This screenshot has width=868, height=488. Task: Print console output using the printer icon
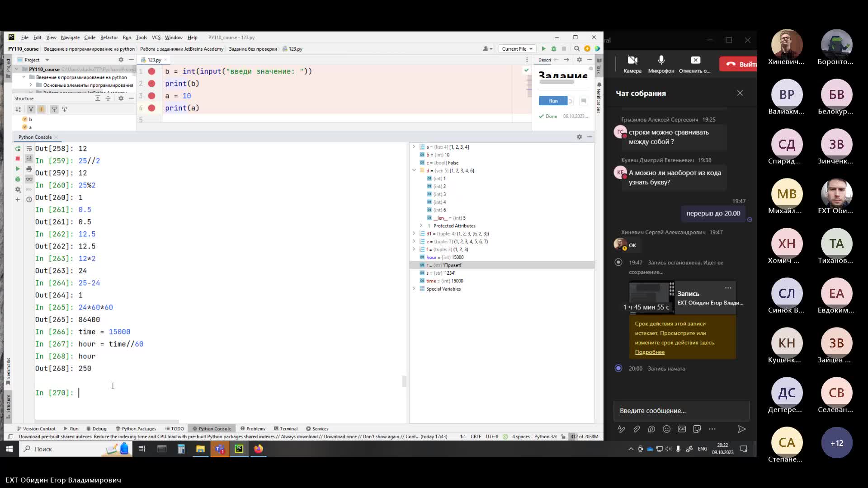pyautogui.click(x=29, y=169)
